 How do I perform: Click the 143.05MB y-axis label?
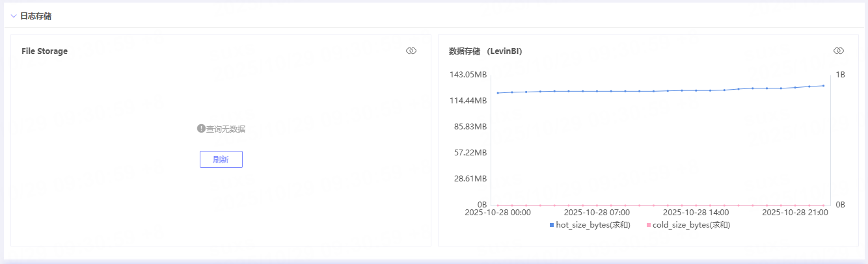point(468,75)
